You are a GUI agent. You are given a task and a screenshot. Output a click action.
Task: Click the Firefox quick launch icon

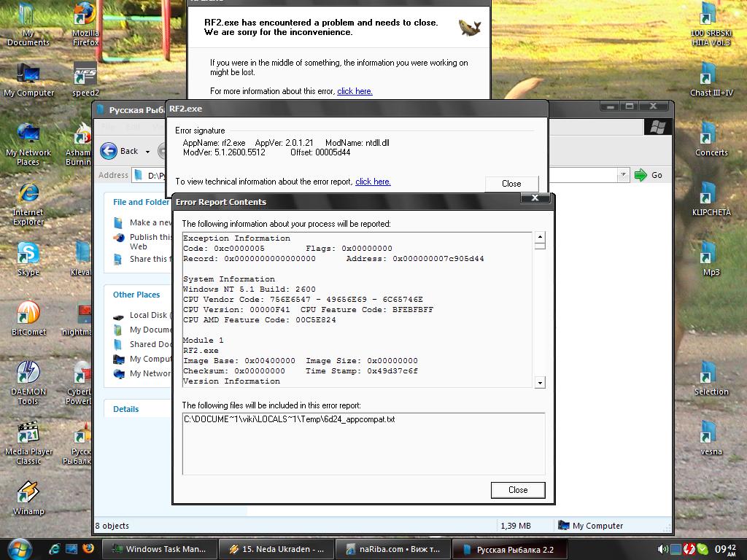(88, 549)
